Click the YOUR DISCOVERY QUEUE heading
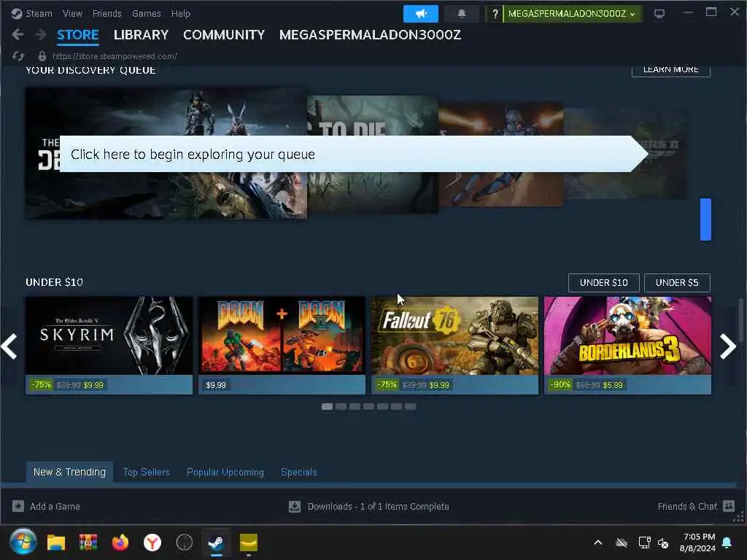The width and height of the screenshot is (747, 560). coord(90,70)
